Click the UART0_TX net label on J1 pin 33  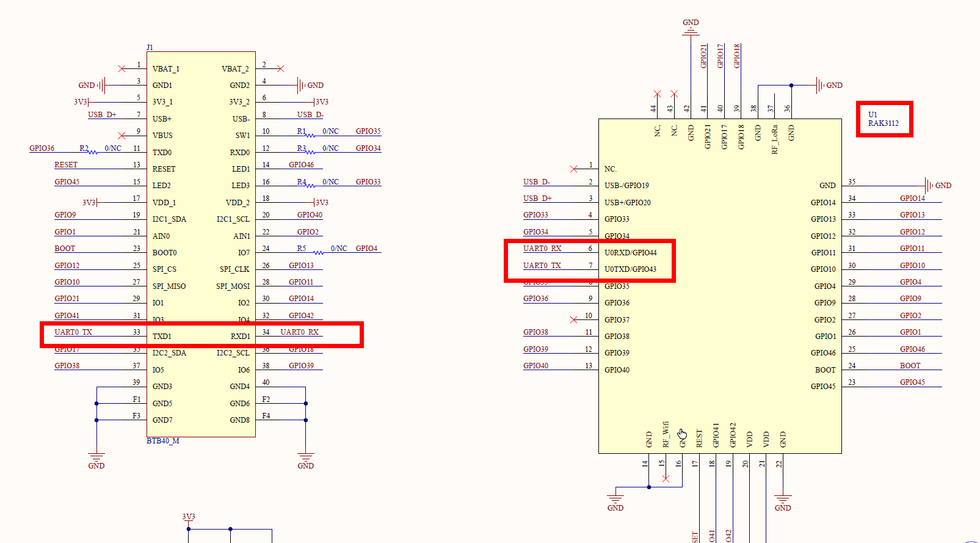73,332
